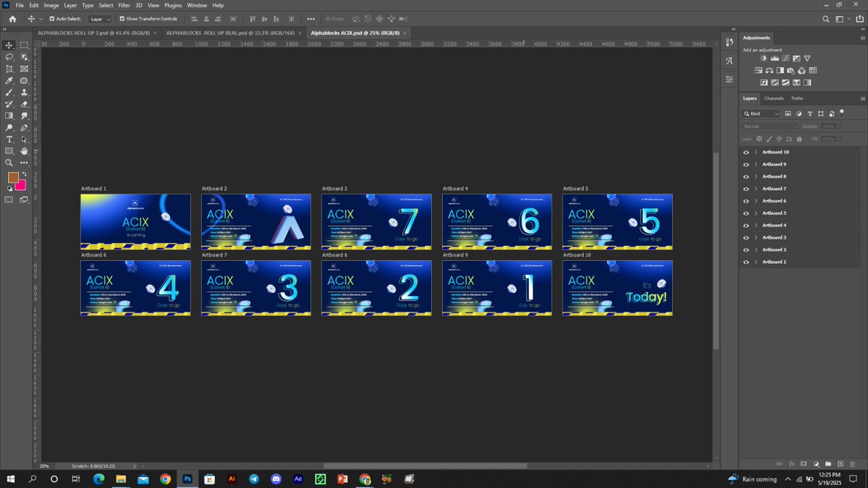Open the Edit Toolbar three-dots button
The height and width of the screenshot is (488, 868).
coord(24,162)
